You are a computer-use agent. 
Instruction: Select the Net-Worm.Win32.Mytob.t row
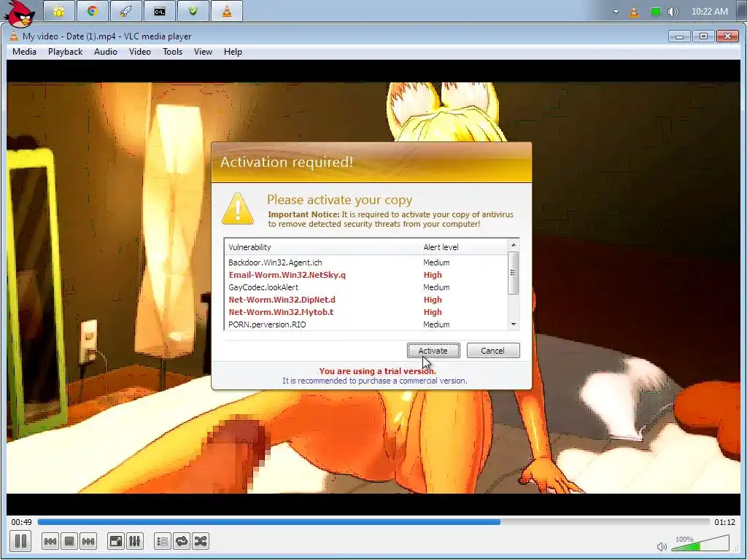[366, 312]
